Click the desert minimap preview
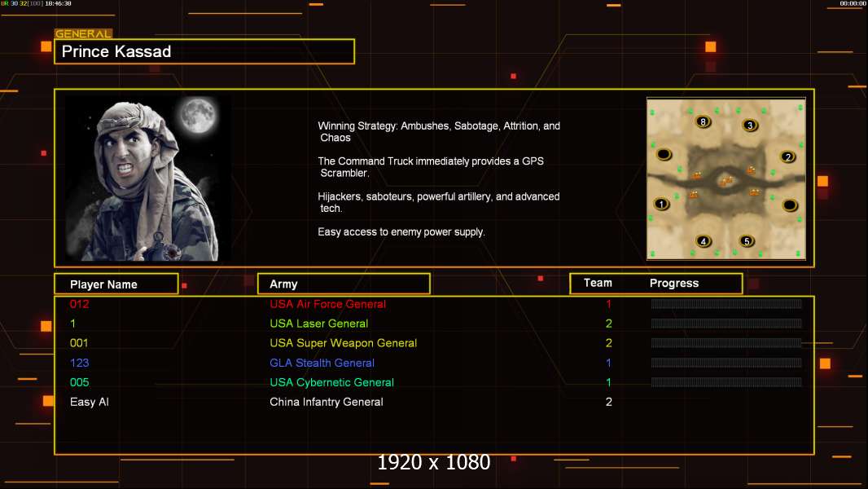This screenshot has height=489, width=868. tap(726, 178)
